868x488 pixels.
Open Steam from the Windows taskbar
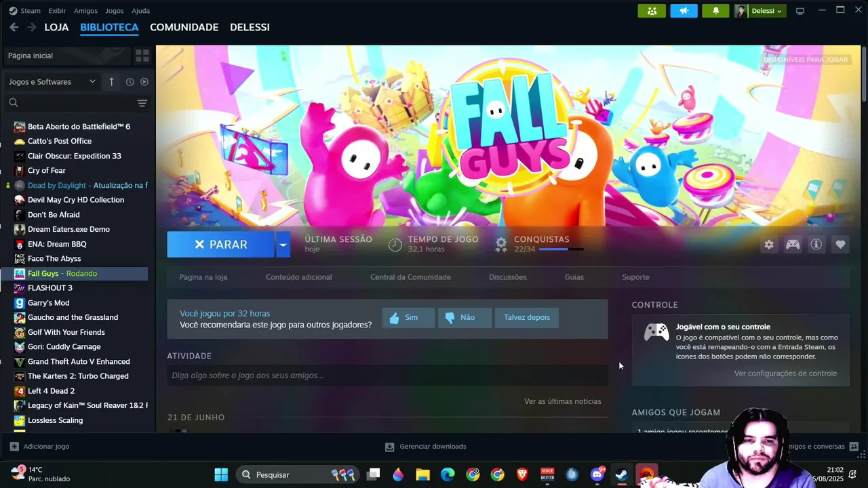coord(621,474)
